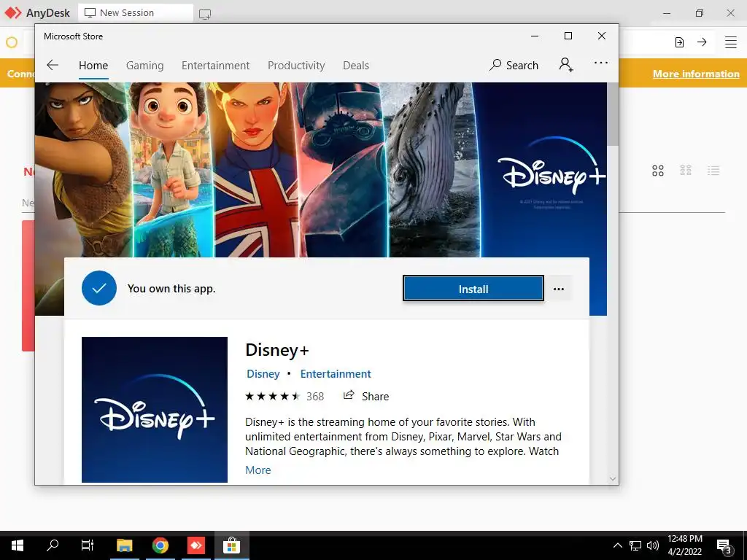Open the Store top-right ellipsis menu
The image size is (747, 560).
point(601,63)
